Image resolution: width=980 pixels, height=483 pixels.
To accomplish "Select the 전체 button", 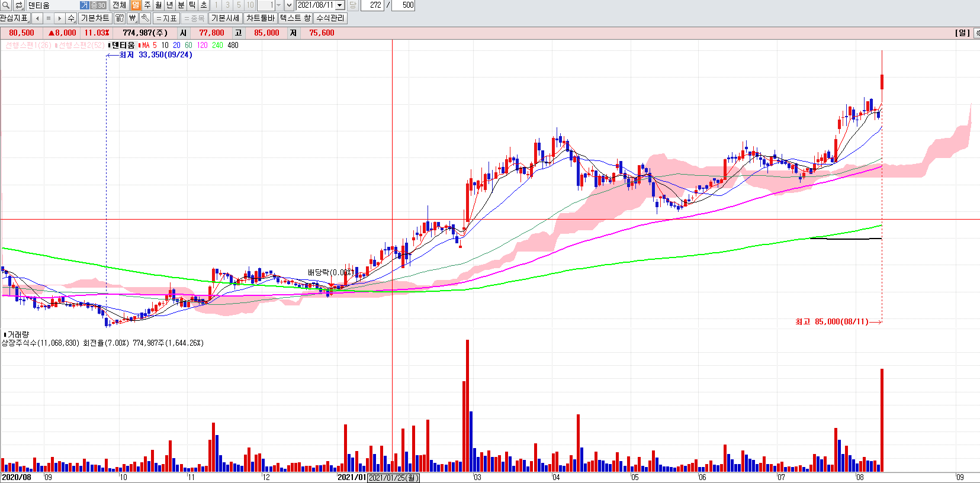I will (119, 5).
